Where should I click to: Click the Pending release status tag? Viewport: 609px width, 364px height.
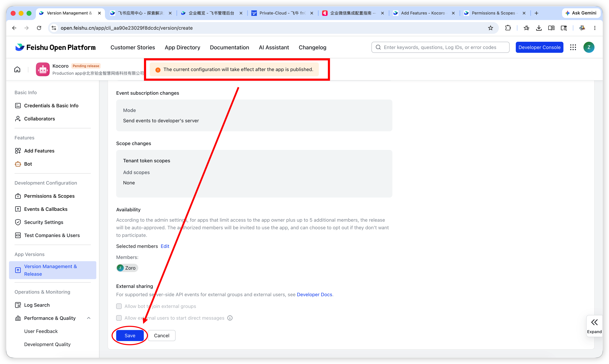click(x=86, y=66)
